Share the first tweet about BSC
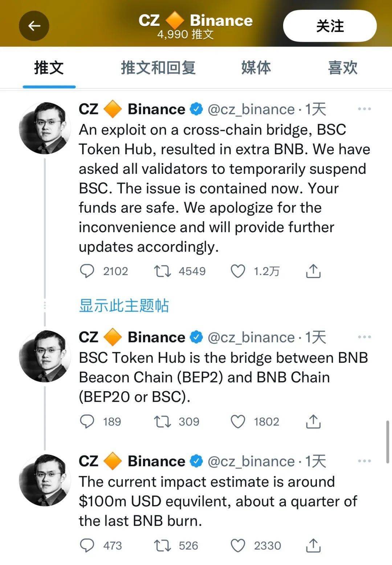Screen dimensions: 392x565 click(x=313, y=271)
